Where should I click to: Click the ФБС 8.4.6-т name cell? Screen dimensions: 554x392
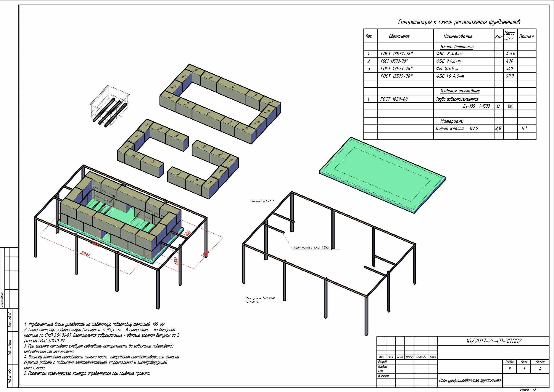click(449, 54)
